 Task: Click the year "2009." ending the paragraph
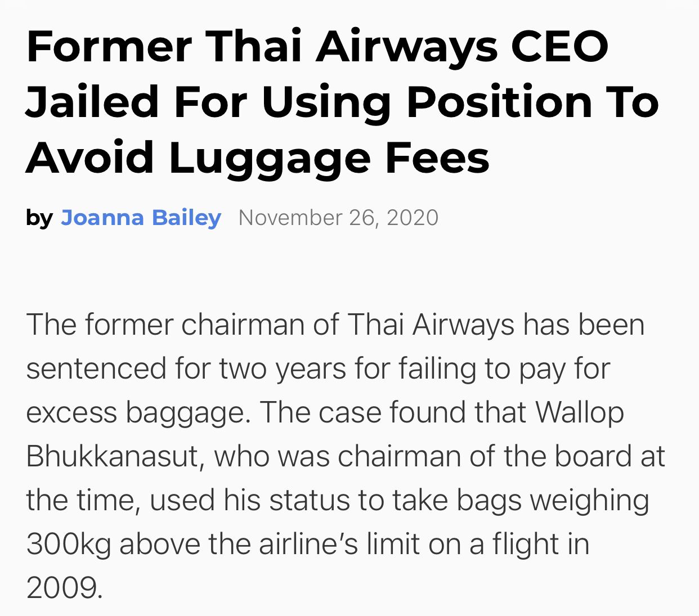(x=65, y=588)
